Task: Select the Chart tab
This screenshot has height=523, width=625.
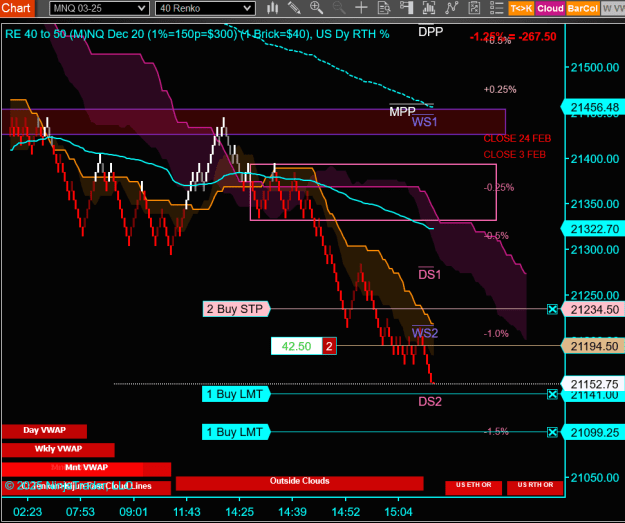Action: (x=17, y=8)
